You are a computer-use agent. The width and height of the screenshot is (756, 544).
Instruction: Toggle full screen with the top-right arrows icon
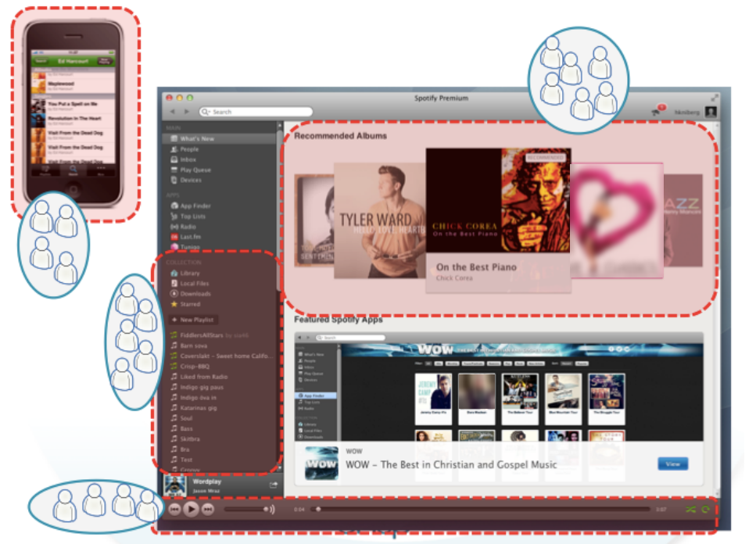tap(715, 98)
